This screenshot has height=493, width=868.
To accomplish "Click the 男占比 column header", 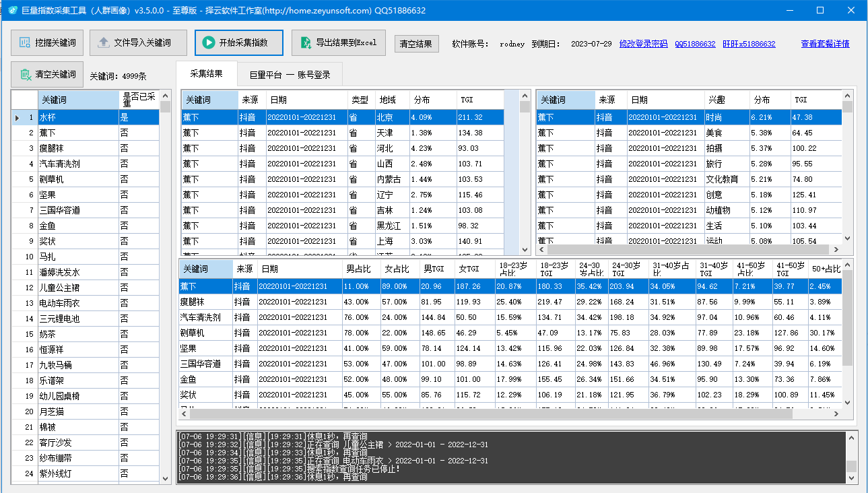I will [x=358, y=269].
